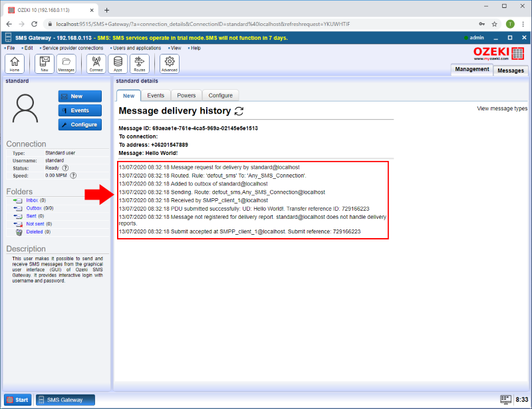532x409 pixels.
Task: Click the Not sent folder icon
Action: click(x=18, y=224)
